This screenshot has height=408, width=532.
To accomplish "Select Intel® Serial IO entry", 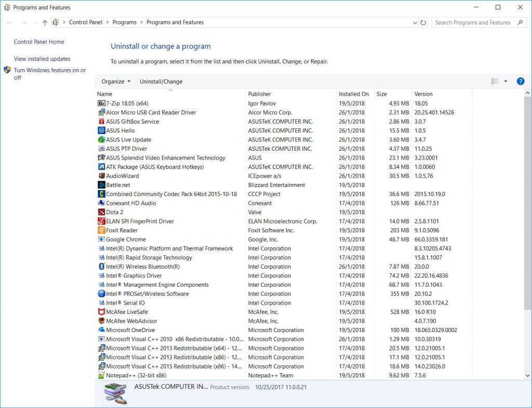I will (283, 303).
